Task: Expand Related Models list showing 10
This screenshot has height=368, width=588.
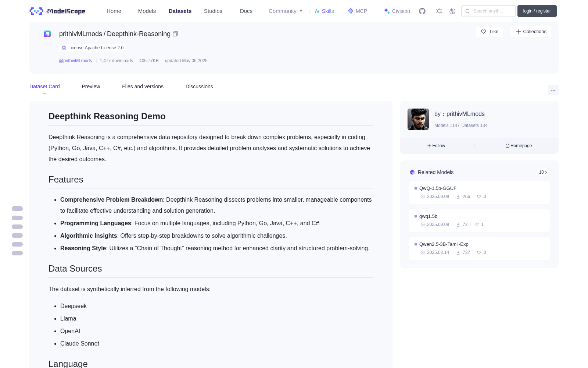Action: 543,172
